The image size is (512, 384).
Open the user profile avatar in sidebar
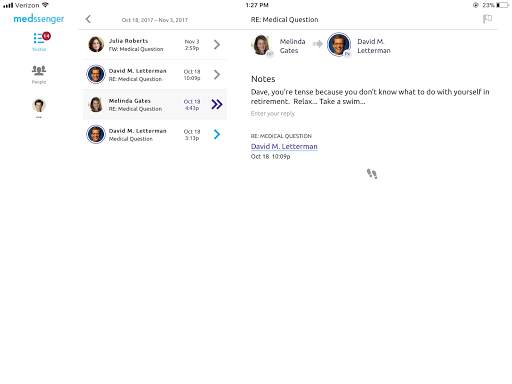[39, 106]
